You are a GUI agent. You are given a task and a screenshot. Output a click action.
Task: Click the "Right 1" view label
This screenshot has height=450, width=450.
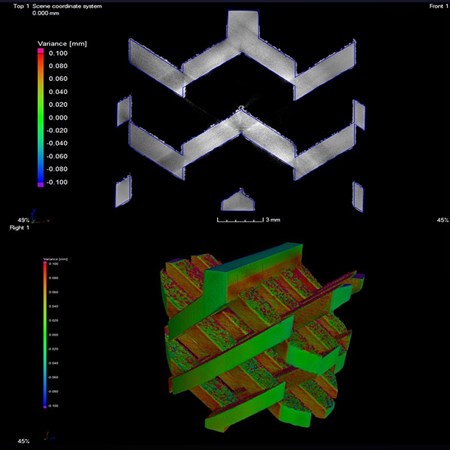click(x=19, y=228)
